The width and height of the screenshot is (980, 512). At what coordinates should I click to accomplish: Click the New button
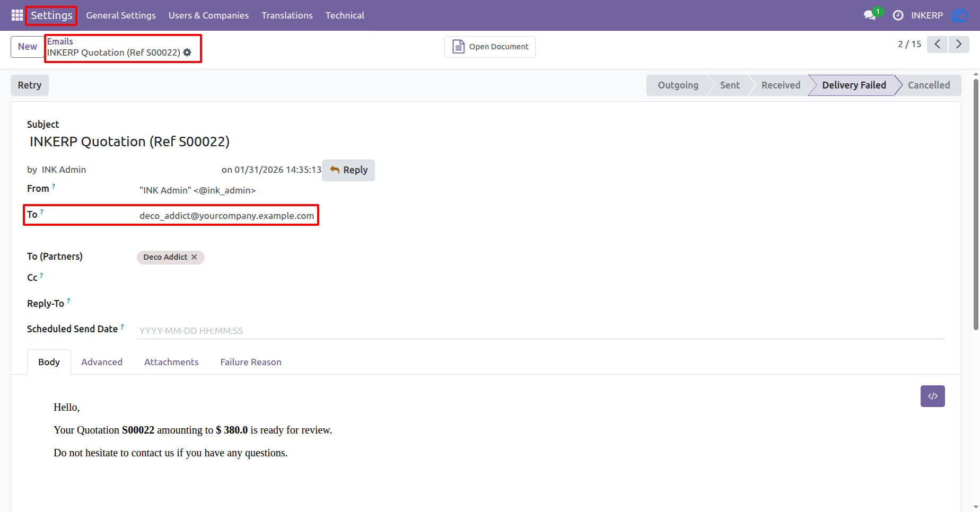click(28, 47)
